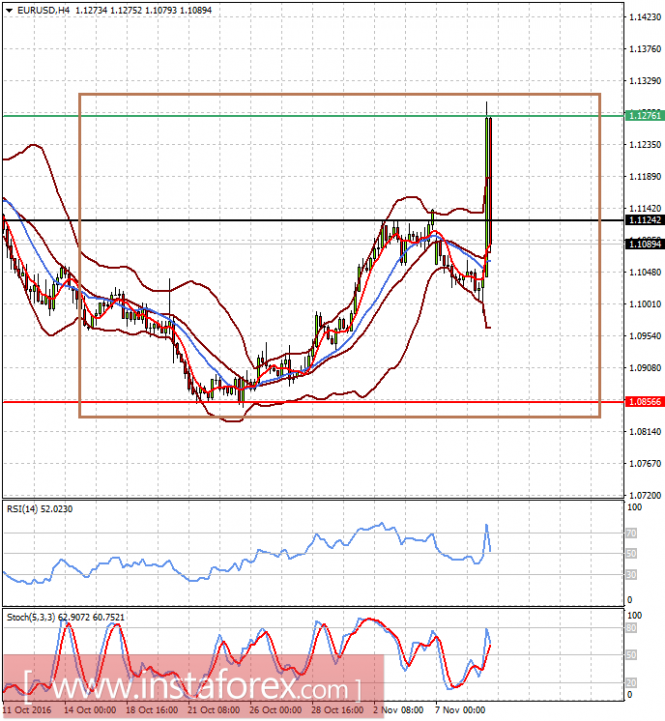Select the 26 Oct 00:00 time label
665x721 pixels.
coord(275,710)
